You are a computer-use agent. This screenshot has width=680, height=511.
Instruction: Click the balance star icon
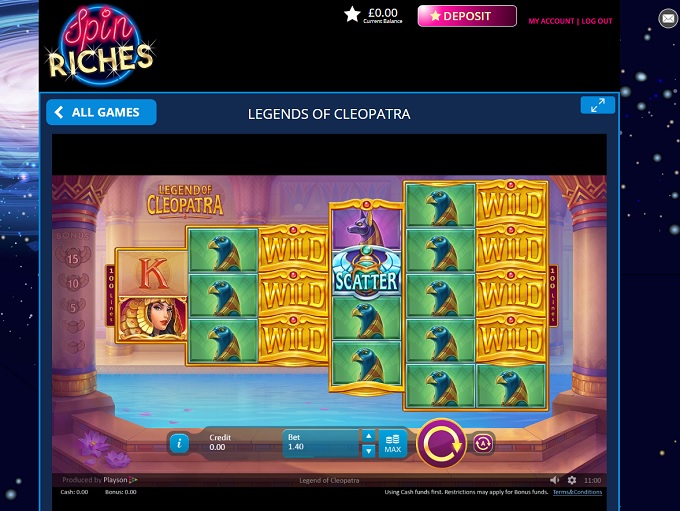pyautogui.click(x=352, y=14)
